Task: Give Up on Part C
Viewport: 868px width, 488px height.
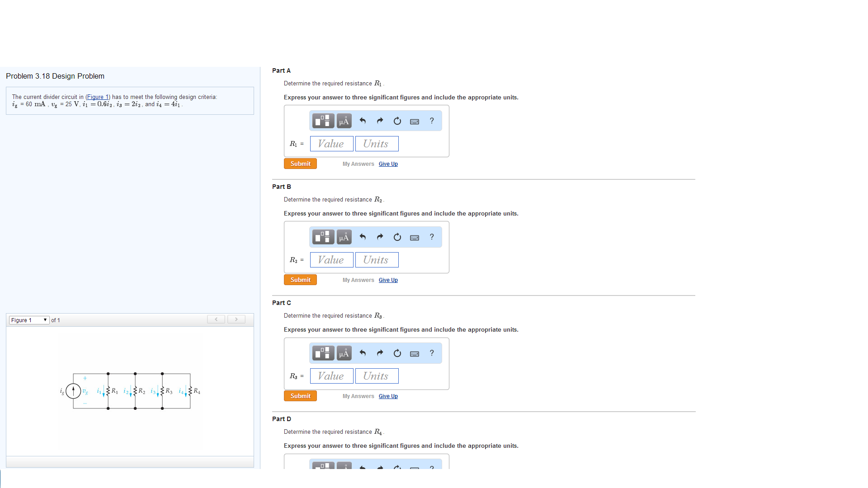Action: [388, 396]
